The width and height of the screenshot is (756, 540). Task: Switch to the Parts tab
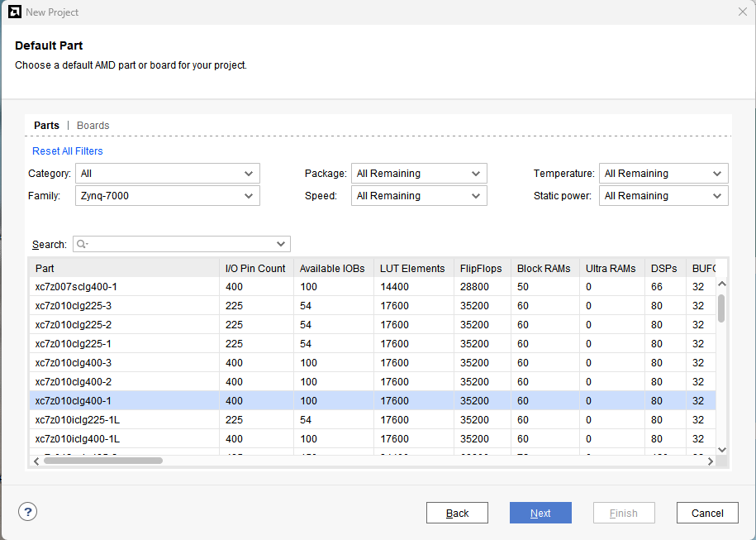coord(46,126)
